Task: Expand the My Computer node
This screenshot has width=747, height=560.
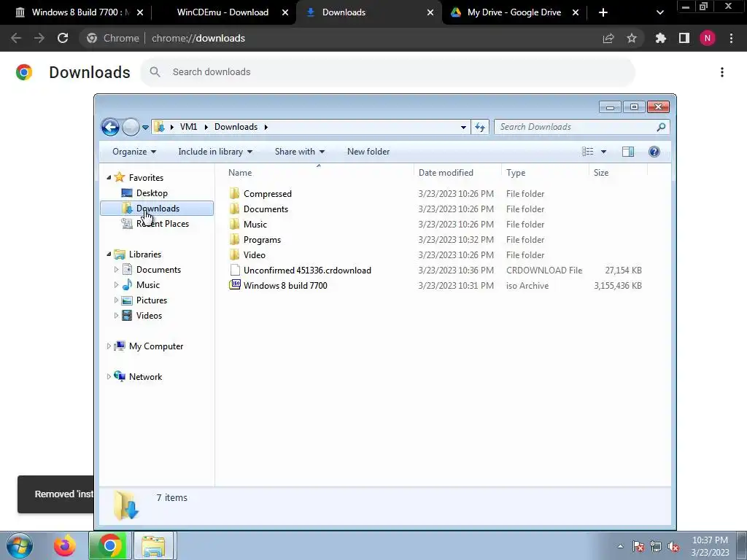Action: pos(109,346)
